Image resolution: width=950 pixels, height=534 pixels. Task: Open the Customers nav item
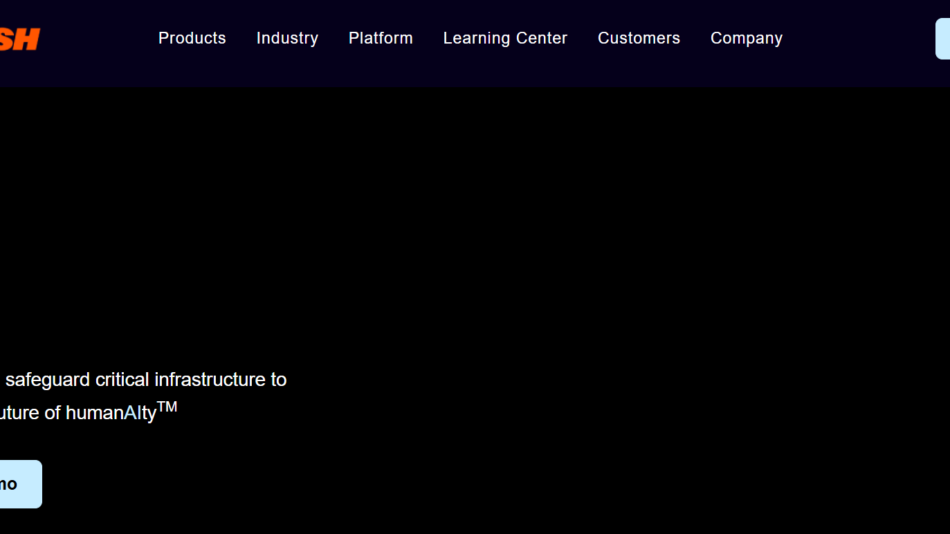pos(638,38)
